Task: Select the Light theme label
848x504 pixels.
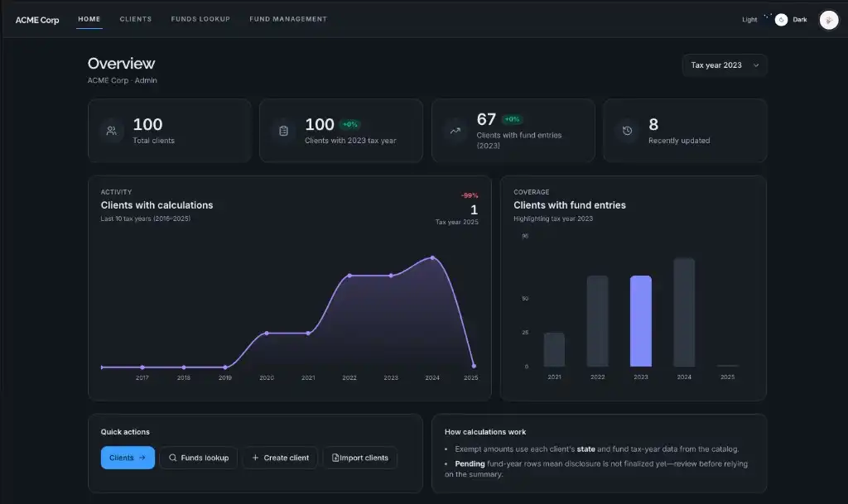Action: coord(749,19)
